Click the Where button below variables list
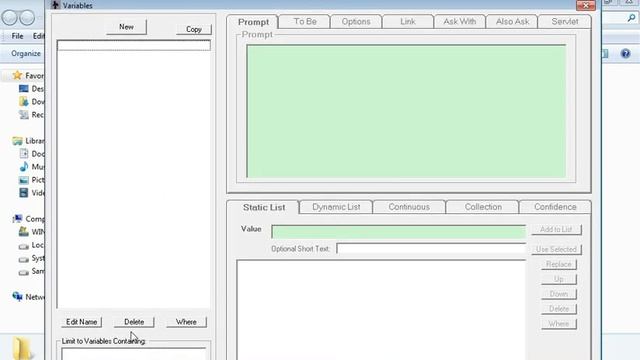 (186, 322)
